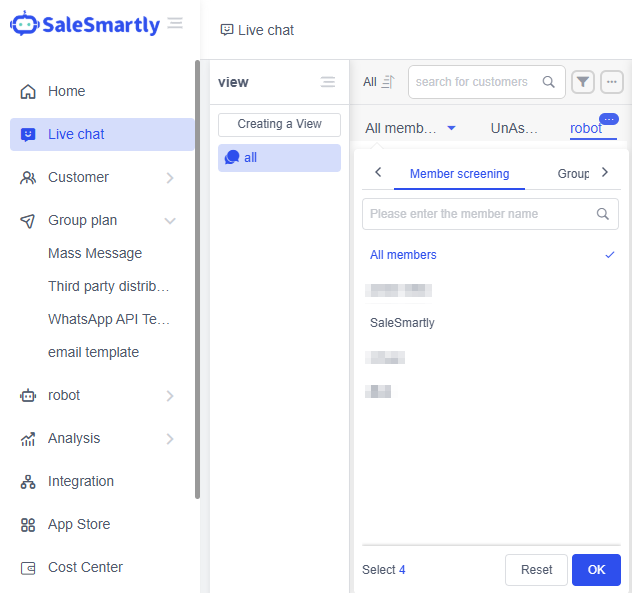
Task: Click the sort icon next to All
Action: click(388, 82)
